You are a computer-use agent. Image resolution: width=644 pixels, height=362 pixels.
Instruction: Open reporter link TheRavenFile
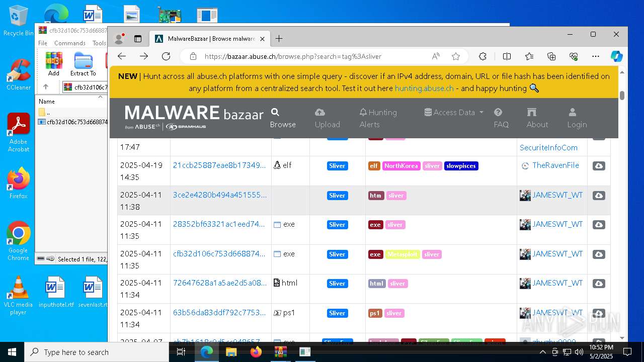click(x=555, y=165)
